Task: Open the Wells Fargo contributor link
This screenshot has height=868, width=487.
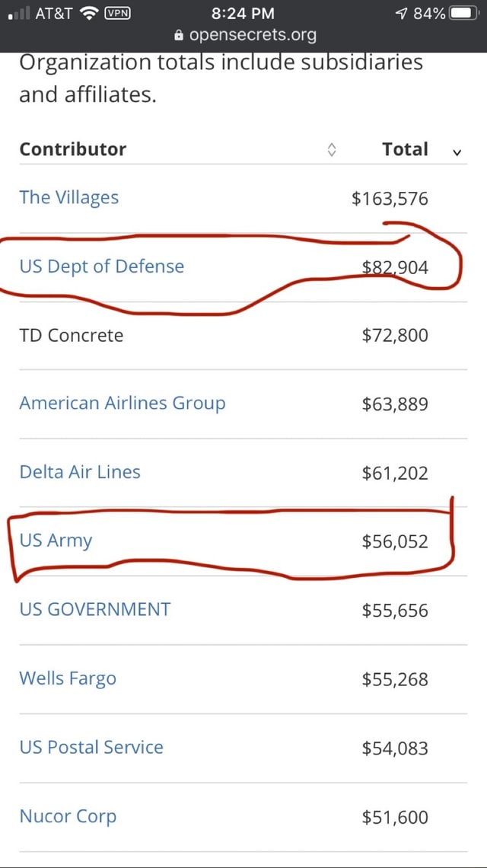Action: (68, 678)
